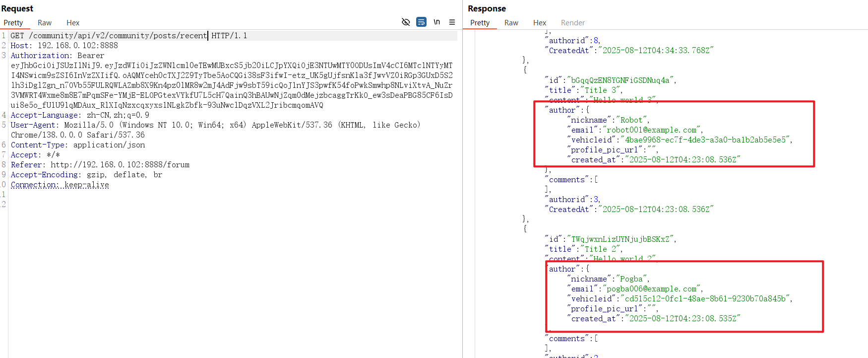Viewport: 868px width, 358px height.
Task: Toggle hide non-printable characters eye icon
Action: coord(406,22)
